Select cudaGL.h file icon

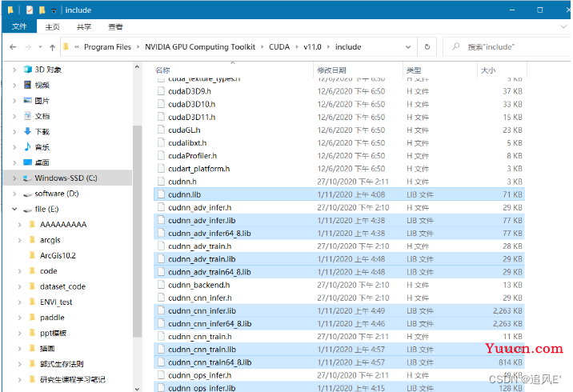click(161, 130)
